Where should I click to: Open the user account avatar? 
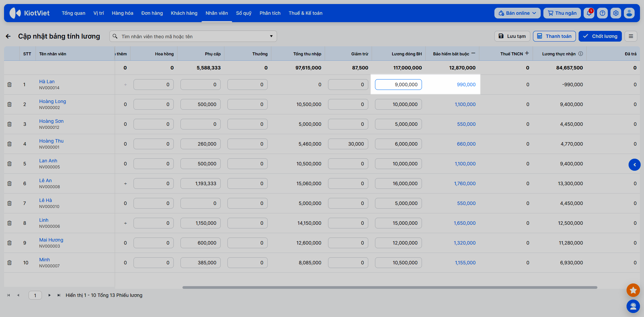click(x=629, y=13)
